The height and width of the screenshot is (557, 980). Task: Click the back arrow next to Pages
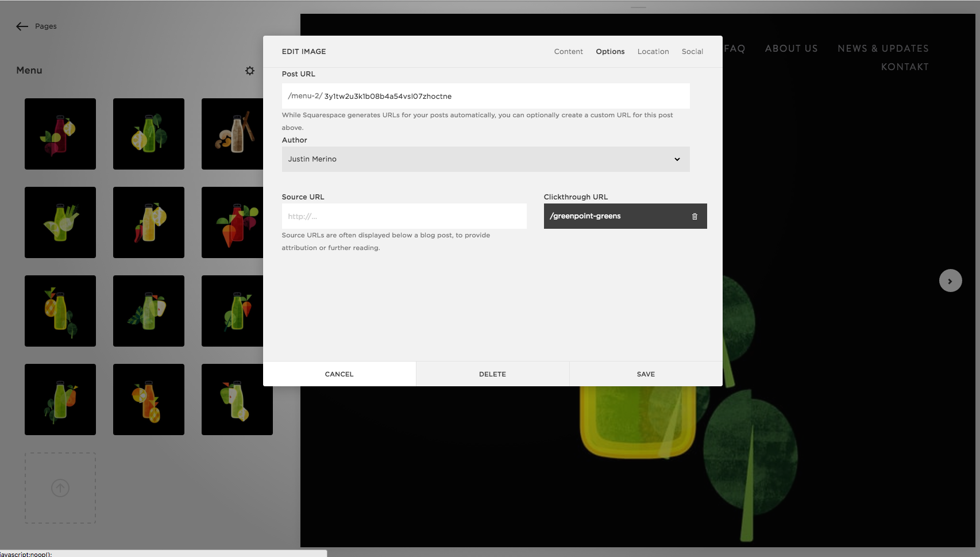tap(22, 26)
